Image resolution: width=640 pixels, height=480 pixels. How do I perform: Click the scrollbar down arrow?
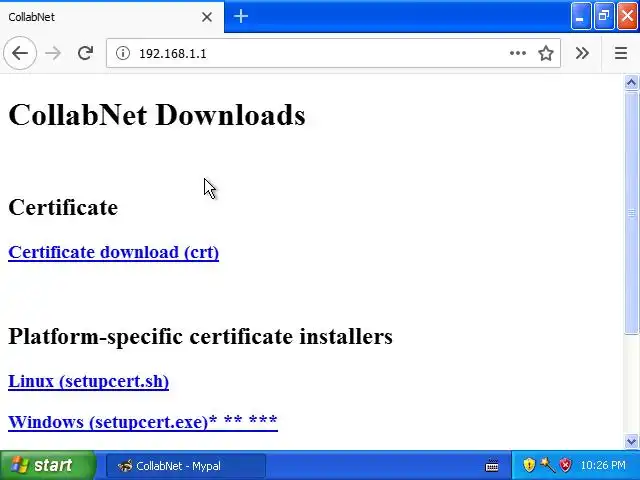pyautogui.click(x=631, y=441)
